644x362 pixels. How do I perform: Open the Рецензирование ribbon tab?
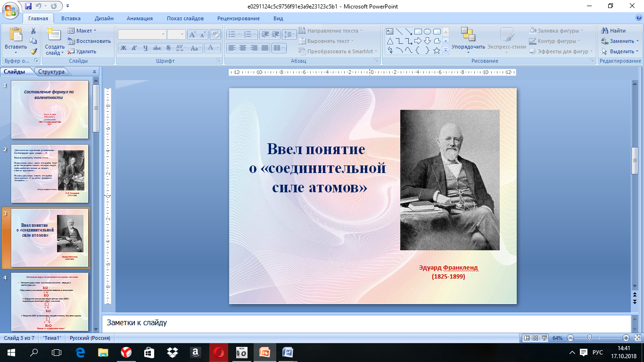[239, 18]
